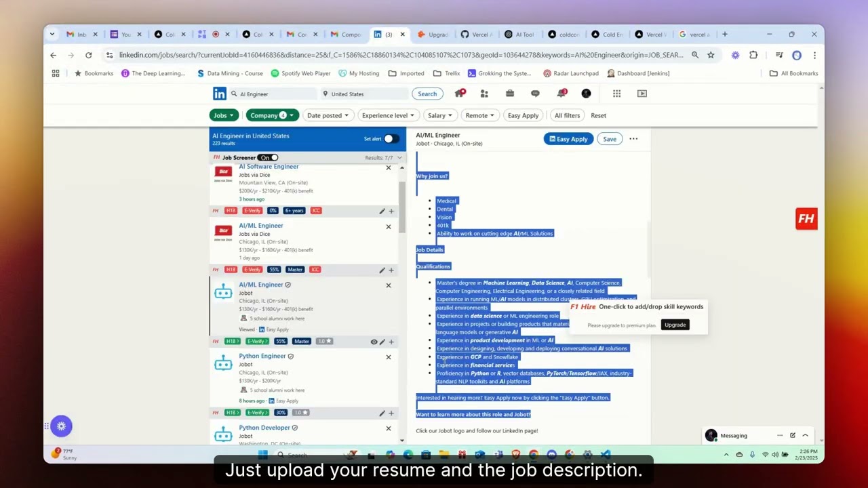The height and width of the screenshot is (488, 868).
Task: Open the Date posted dropdown
Action: (x=328, y=115)
